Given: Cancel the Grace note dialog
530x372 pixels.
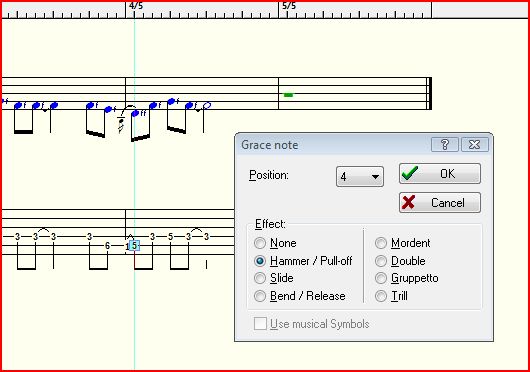Looking at the screenshot, I should pyautogui.click(x=439, y=203).
